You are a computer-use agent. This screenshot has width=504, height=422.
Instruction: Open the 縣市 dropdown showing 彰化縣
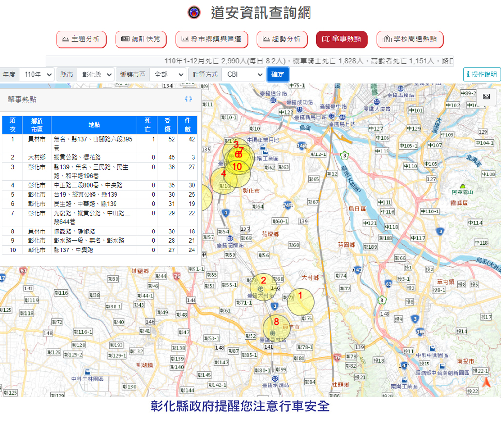(x=95, y=75)
